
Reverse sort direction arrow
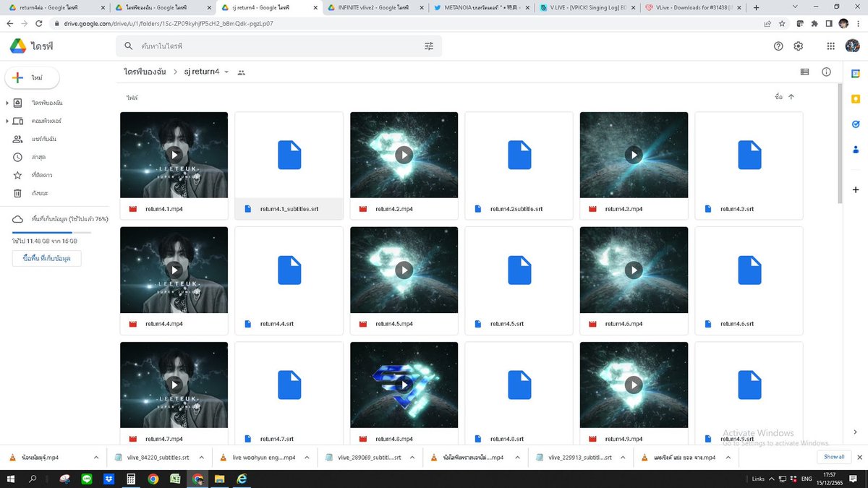tap(791, 96)
